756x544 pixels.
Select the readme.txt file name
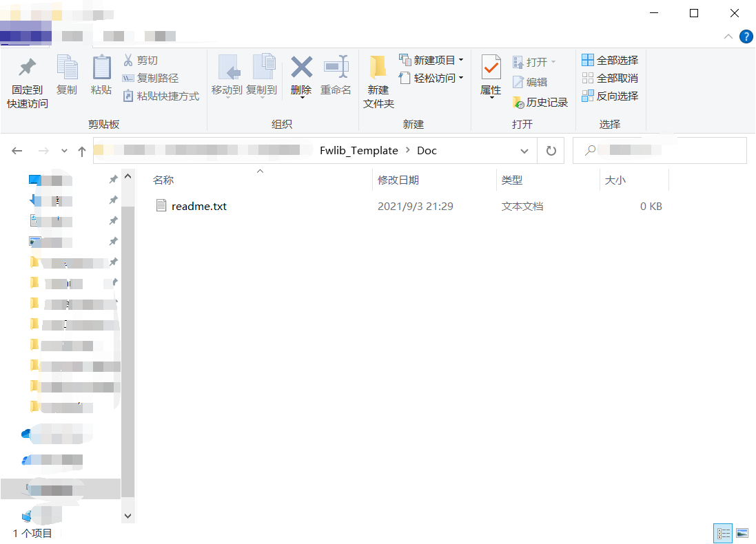[199, 206]
